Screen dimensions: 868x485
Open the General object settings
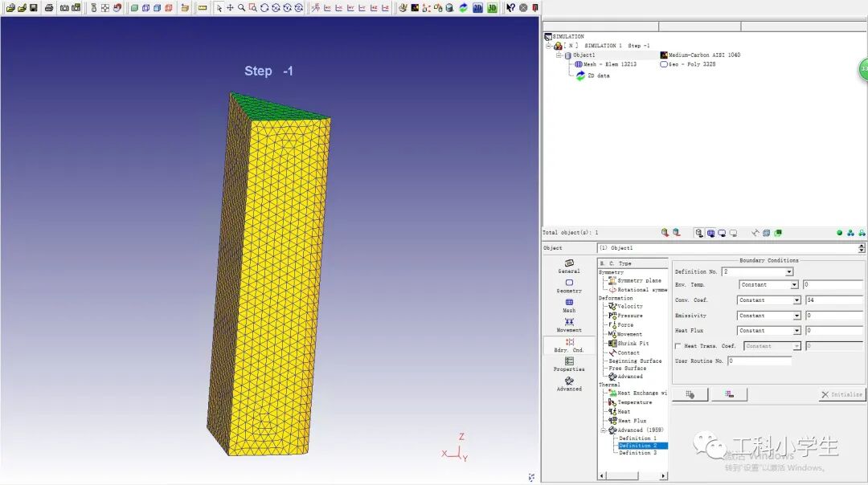pyautogui.click(x=569, y=266)
